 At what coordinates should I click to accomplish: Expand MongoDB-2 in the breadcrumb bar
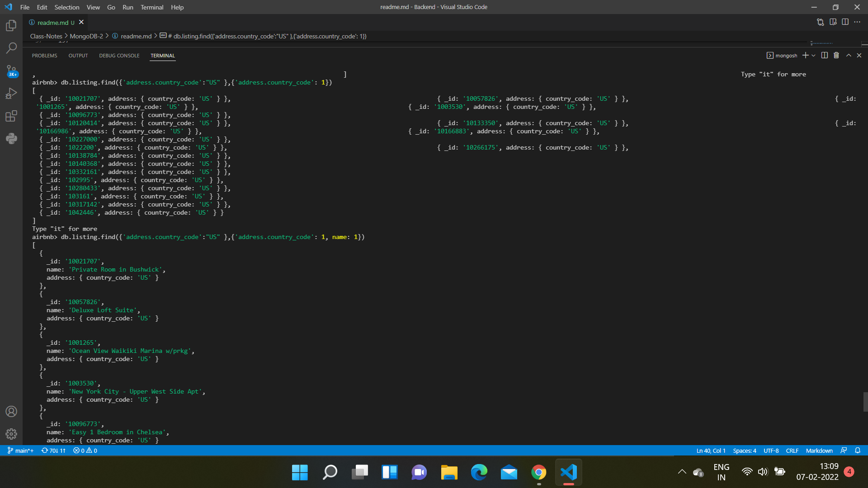(x=86, y=36)
